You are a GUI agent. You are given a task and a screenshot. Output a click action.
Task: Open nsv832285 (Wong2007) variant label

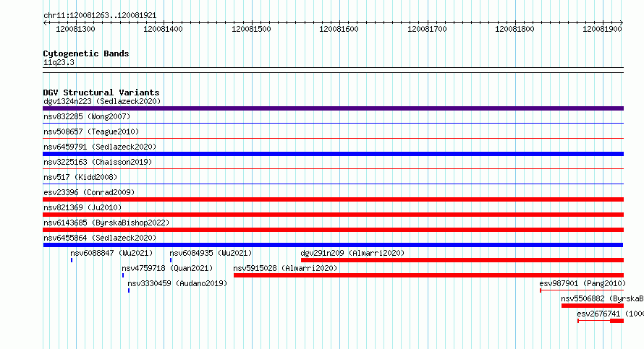pos(87,116)
